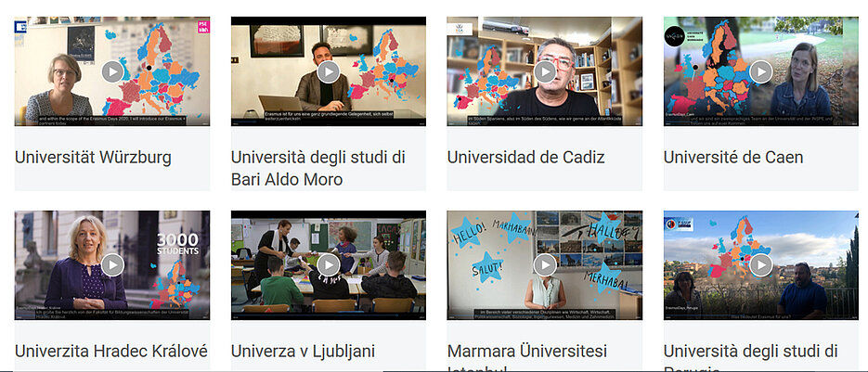Screen dimensions: 868x372
Task: Open the Università degli studi di Bari Aldo Moro link
Action: [x=318, y=168]
